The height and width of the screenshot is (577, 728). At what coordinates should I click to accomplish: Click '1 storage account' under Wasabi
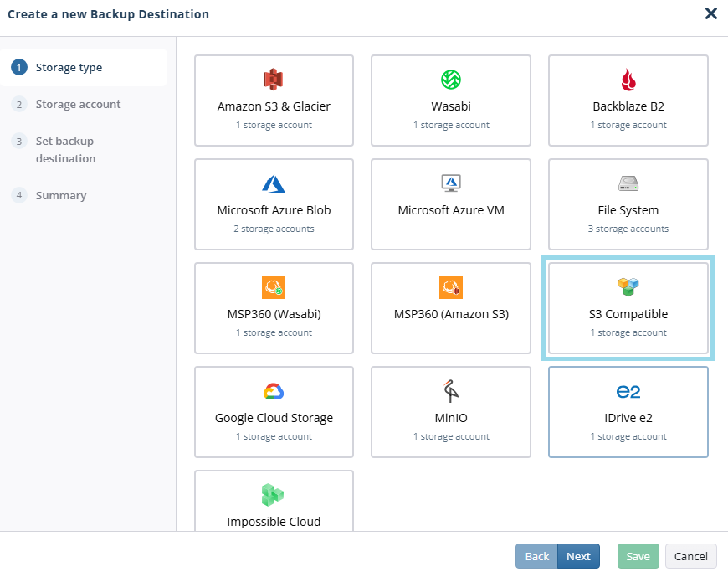[451, 125]
